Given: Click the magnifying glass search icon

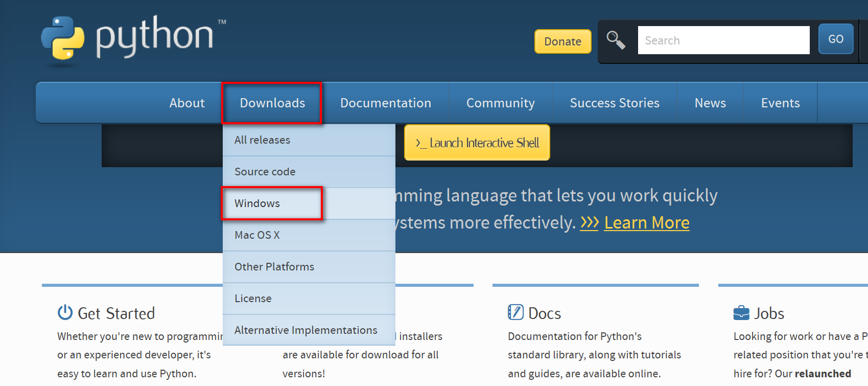Looking at the screenshot, I should pyautogui.click(x=616, y=40).
